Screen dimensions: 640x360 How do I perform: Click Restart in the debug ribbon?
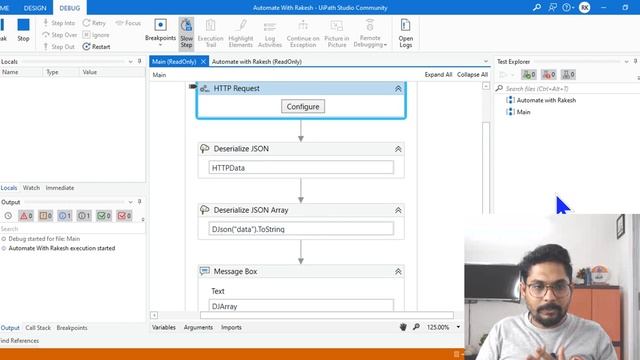(x=96, y=47)
